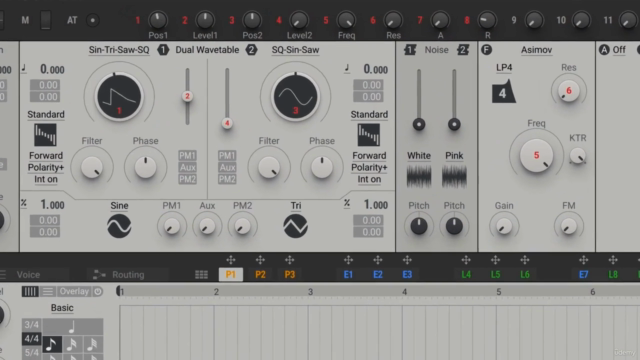Toggle left Aux modulation button

click(187, 167)
